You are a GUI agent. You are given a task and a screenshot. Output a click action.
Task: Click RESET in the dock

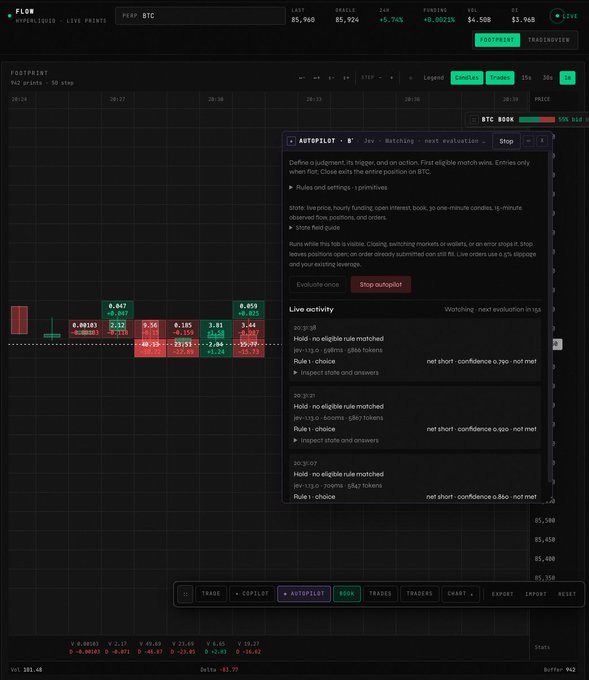[566, 594]
